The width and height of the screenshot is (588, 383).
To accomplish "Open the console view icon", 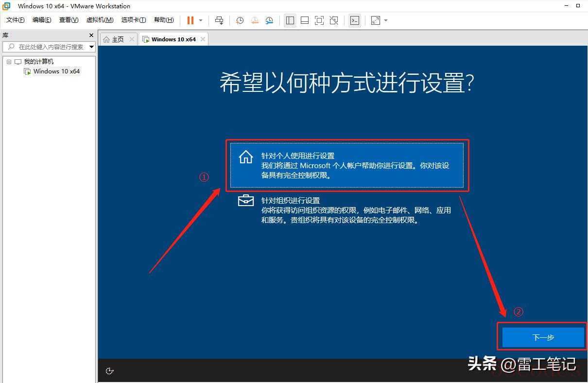I will pyautogui.click(x=355, y=20).
